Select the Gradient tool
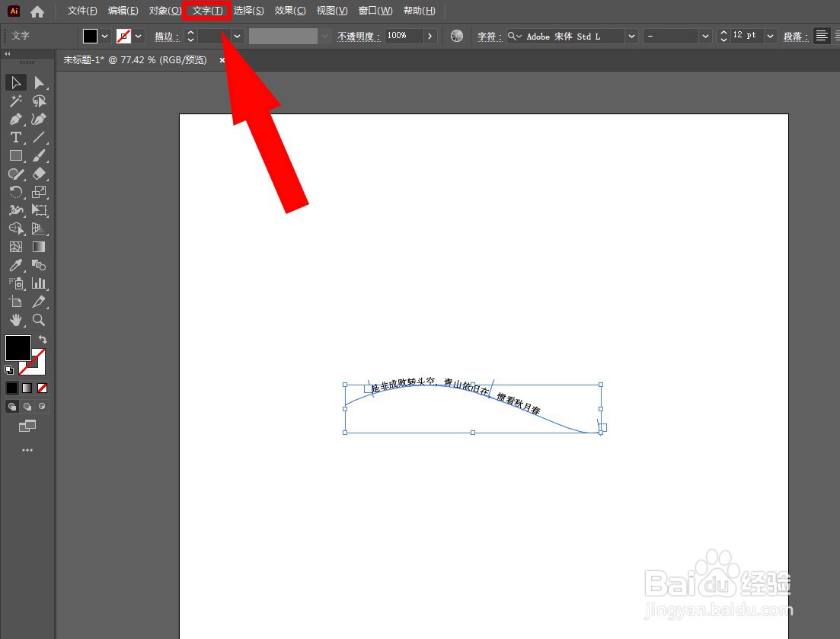This screenshot has width=840, height=639. [x=39, y=247]
